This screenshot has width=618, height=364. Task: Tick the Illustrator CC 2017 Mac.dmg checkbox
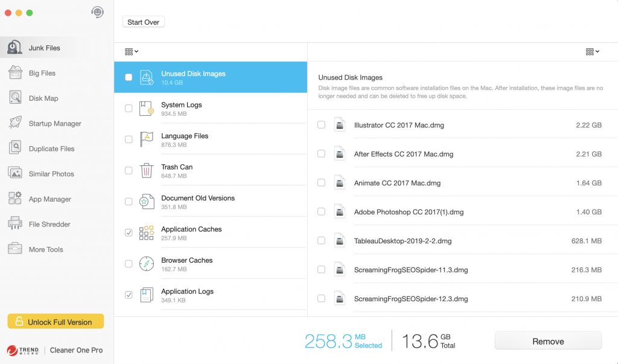(321, 125)
